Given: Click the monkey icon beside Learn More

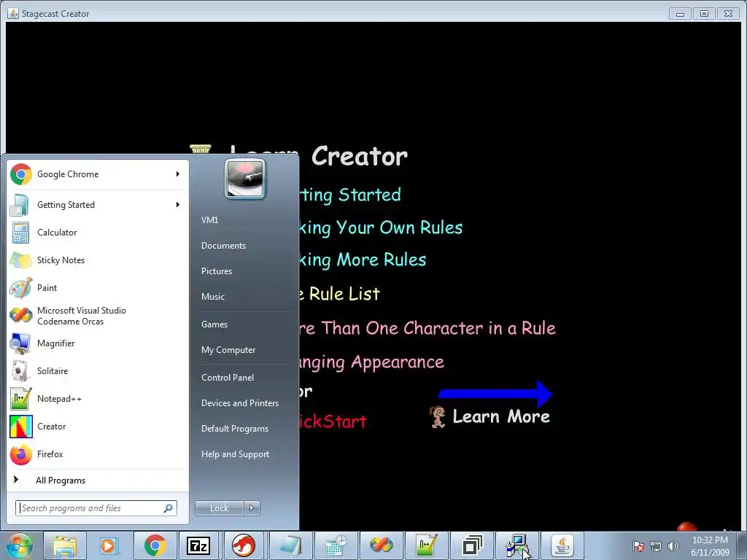Looking at the screenshot, I should (438, 417).
